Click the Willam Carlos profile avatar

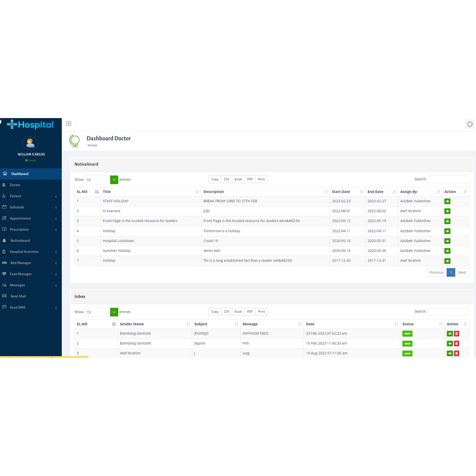point(31,143)
